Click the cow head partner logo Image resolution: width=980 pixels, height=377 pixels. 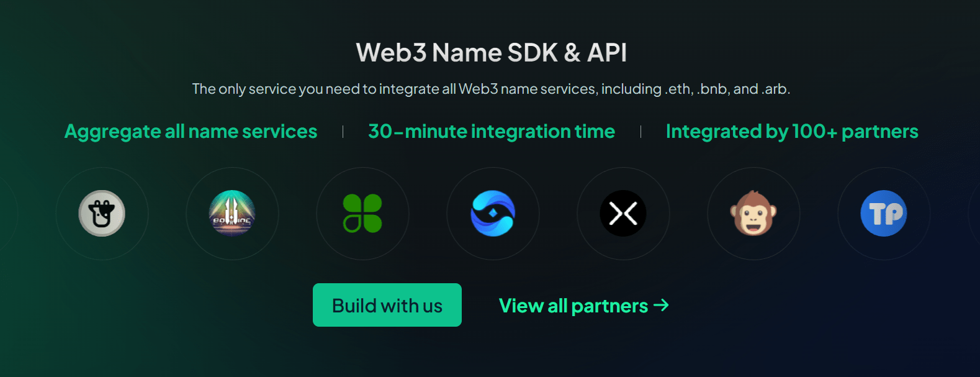pos(102,213)
